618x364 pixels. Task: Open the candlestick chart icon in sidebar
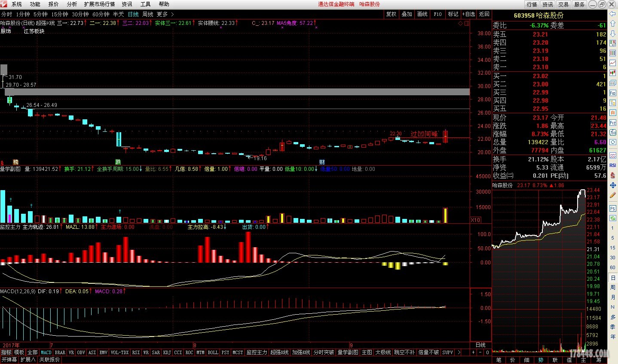pyautogui.click(x=613, y=73)
